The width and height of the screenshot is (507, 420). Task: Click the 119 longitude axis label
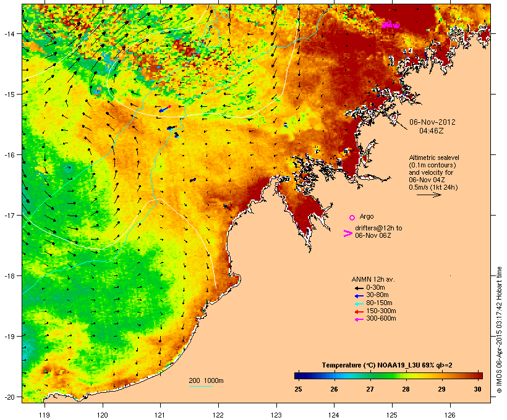click(x=45, y=415)
